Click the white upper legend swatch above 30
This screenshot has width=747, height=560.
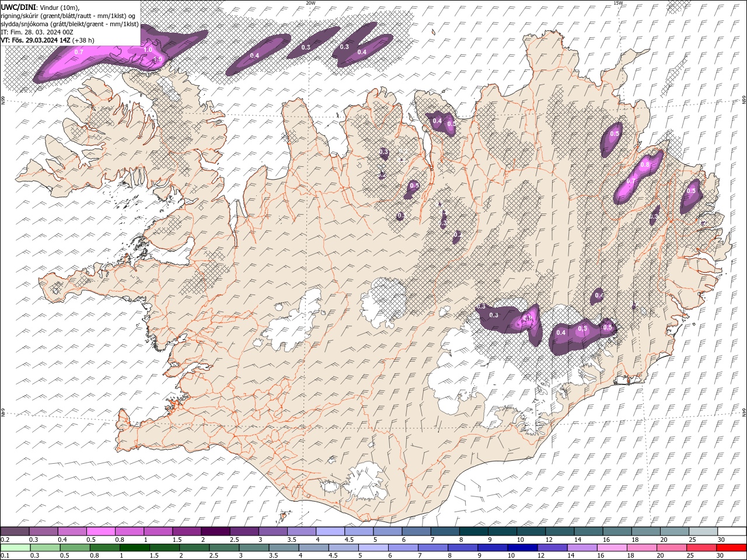click(x=732, y=531)
